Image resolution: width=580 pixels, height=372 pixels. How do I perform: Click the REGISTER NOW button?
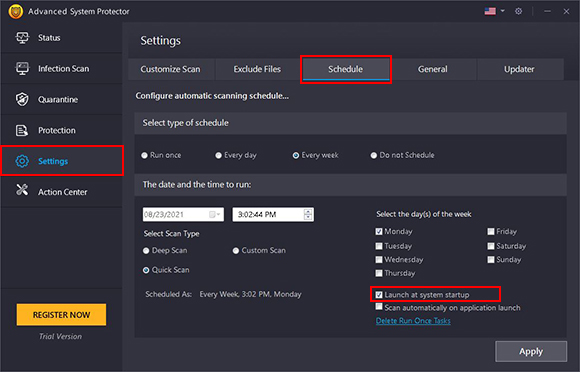click(x=61, y=315)
